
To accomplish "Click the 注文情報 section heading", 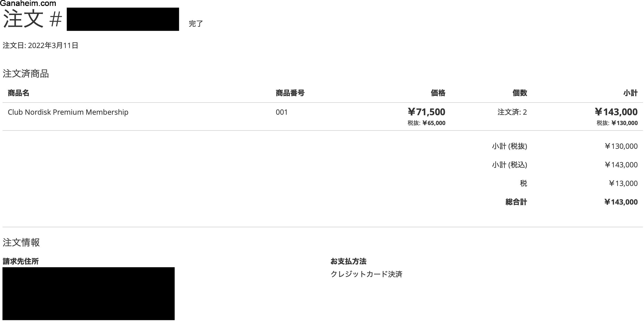I will (21, 243).
